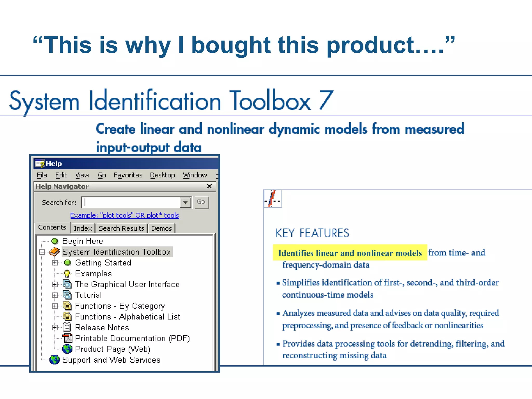Click the Example plot tools link
The height and width of the screenshot is (399, 532).
[124, 215]
